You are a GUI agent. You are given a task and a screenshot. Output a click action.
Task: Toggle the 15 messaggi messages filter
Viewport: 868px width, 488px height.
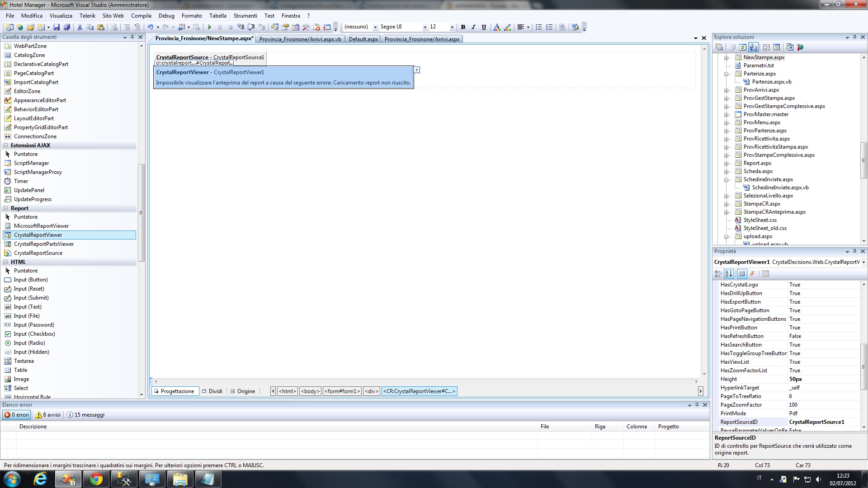pos(86,415)
